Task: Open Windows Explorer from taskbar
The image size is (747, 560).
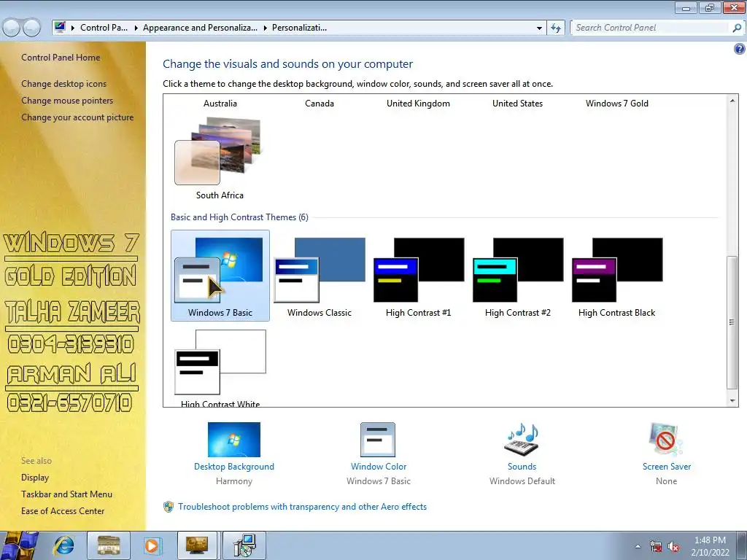Action: 109,545
